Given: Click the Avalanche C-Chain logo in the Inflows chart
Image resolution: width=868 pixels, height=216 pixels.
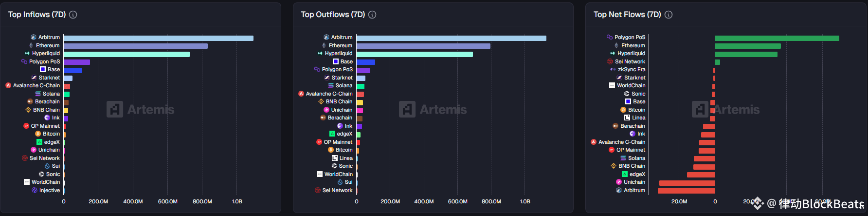Looking at the screenshot, I should (x=8, y=85).
